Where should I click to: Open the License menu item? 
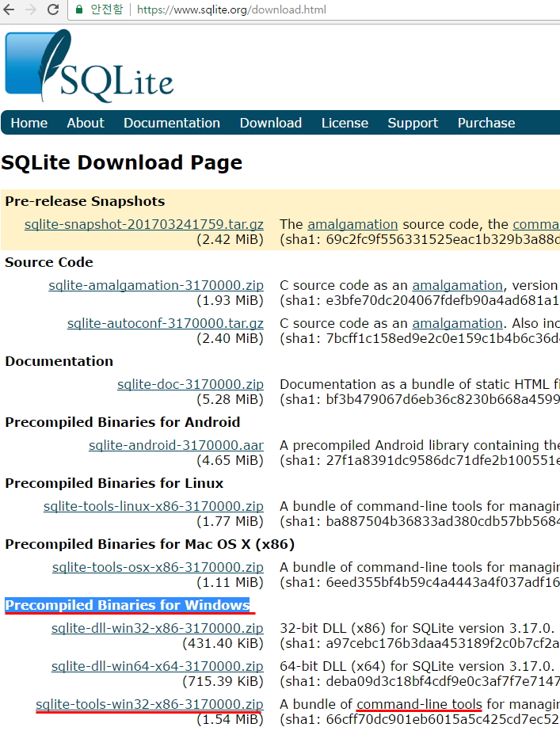click(345, 123)
